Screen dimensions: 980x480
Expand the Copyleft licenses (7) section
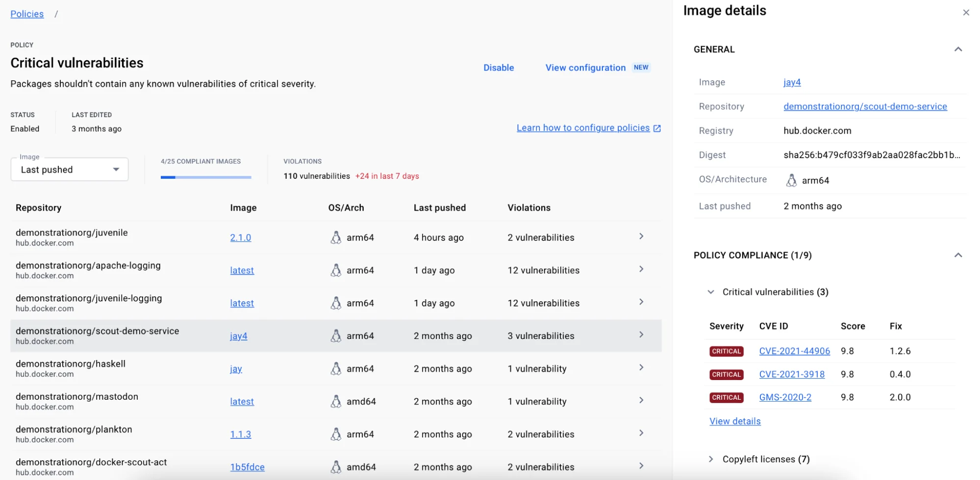tap(711, 459)
